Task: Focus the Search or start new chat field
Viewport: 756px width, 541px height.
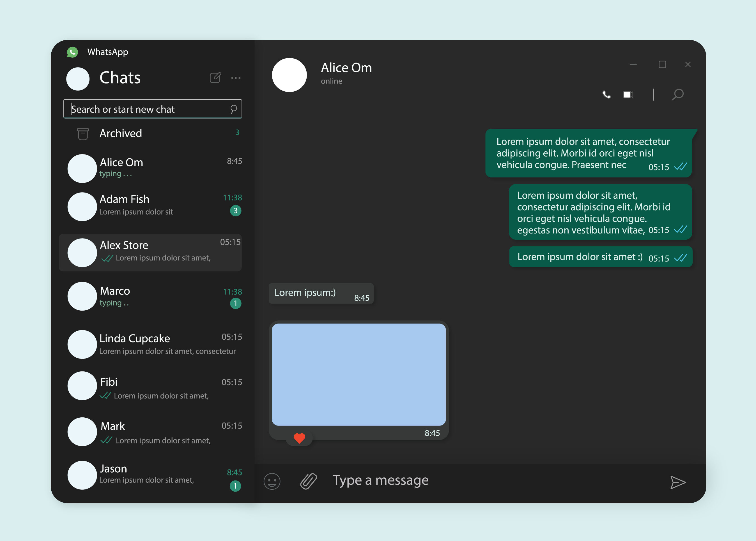Action: [153, 109]
